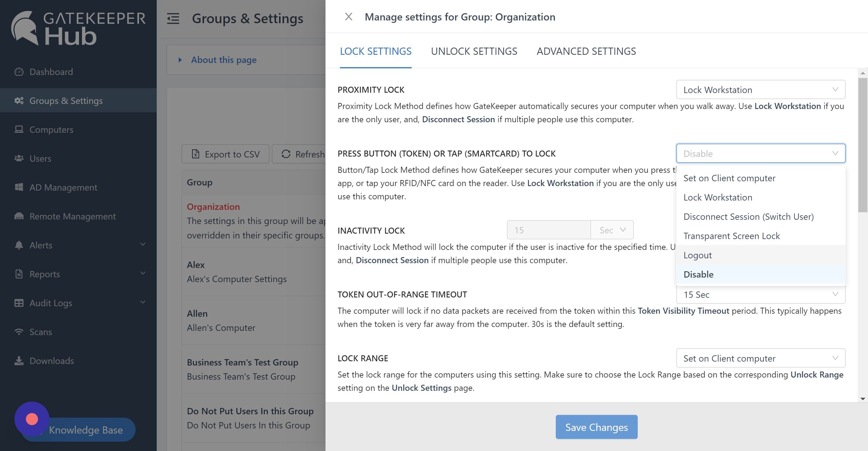Click the Alerts bell icon
Viewport: 868px width, 451px height.
(x=19, y=245)
